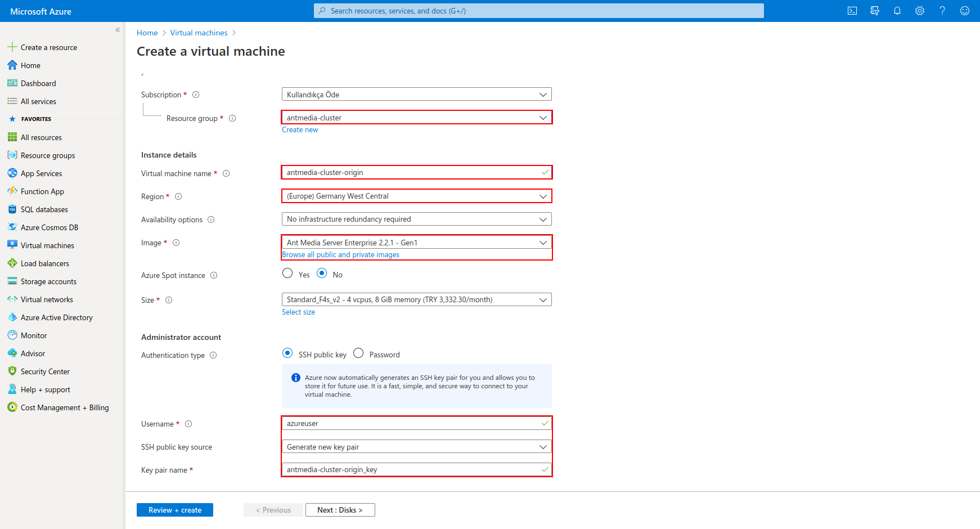Select Yes for Azure Spot instance
This screenshot has width=980, height=529.
click(287, 274)
